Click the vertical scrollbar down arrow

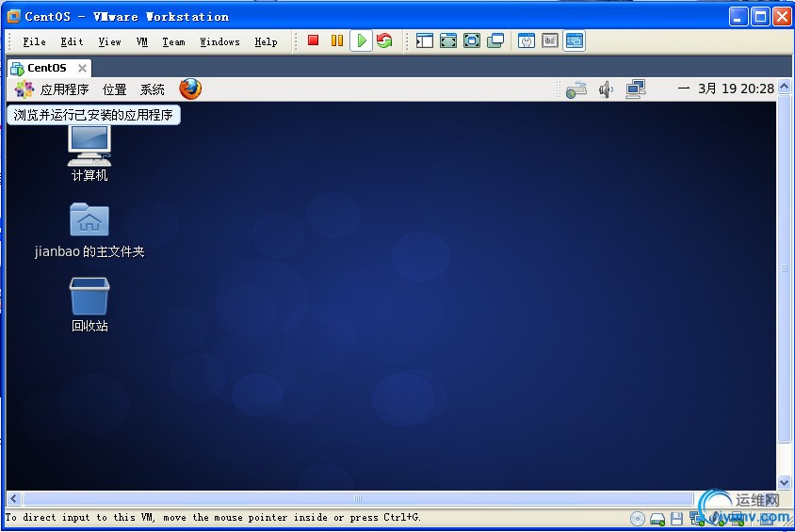click(785, 482)
